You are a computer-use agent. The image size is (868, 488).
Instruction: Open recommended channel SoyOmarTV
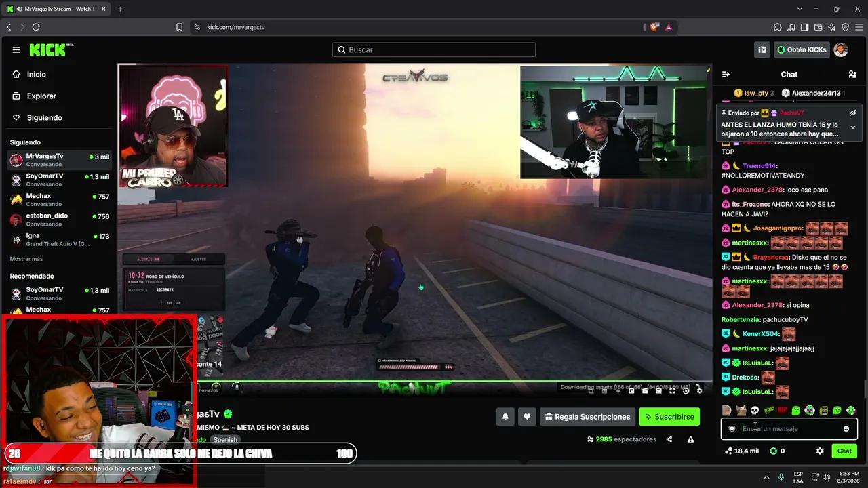tap(60, 293)
